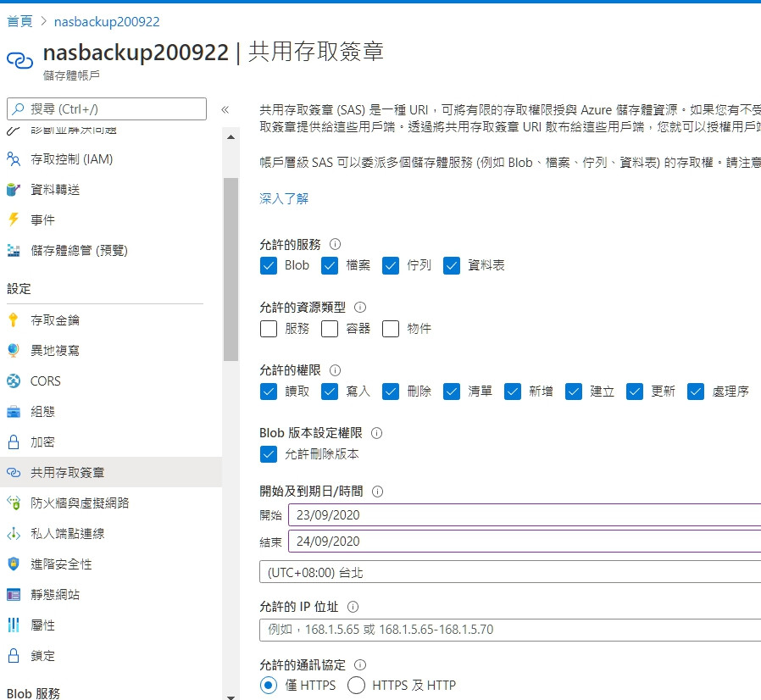The height and width of the screenshot is (700, 761).
Task: Click sidebar scrollbar up arrow
Action: [x=231, y=137]
